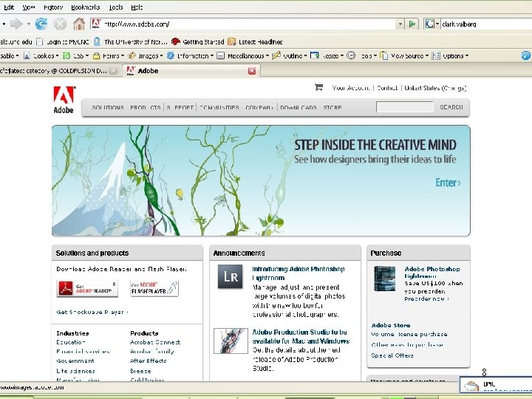Open Company in the Adobe navigation
This screenshot has width=532, height=399.
[259, 108]
